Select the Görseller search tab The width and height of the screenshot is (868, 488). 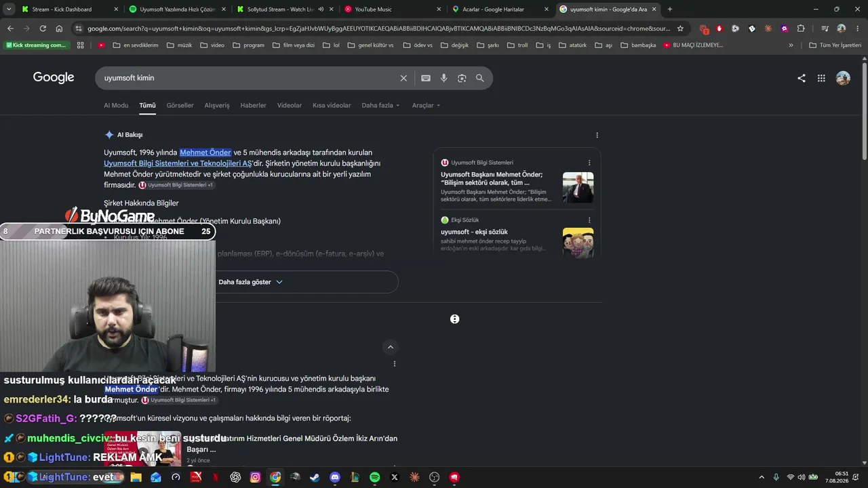[x=180, y=106]
